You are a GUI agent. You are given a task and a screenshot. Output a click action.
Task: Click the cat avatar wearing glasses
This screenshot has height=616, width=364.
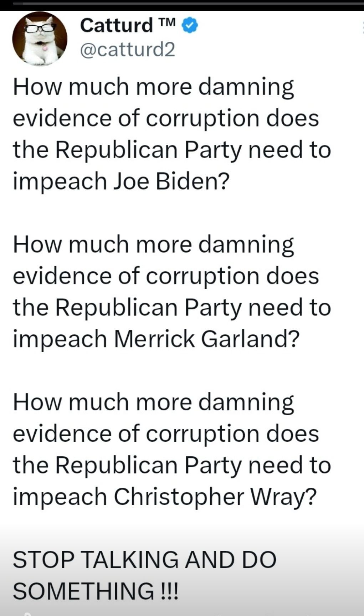pos(39,39)
